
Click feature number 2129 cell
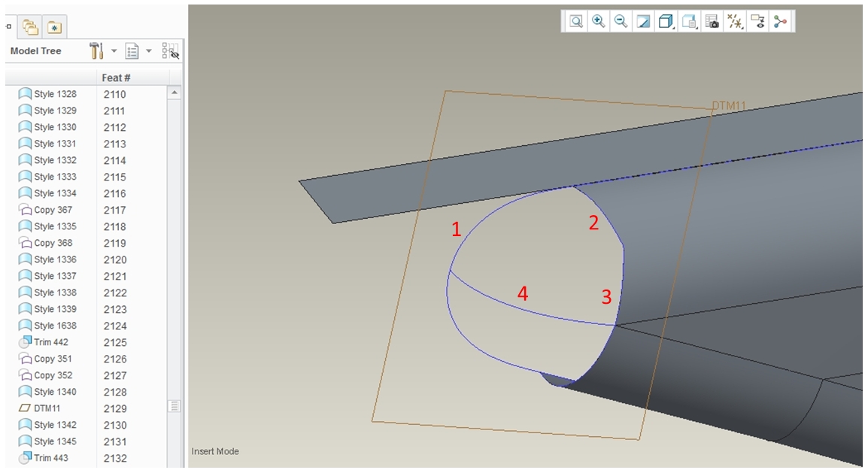tap(114, 409)
